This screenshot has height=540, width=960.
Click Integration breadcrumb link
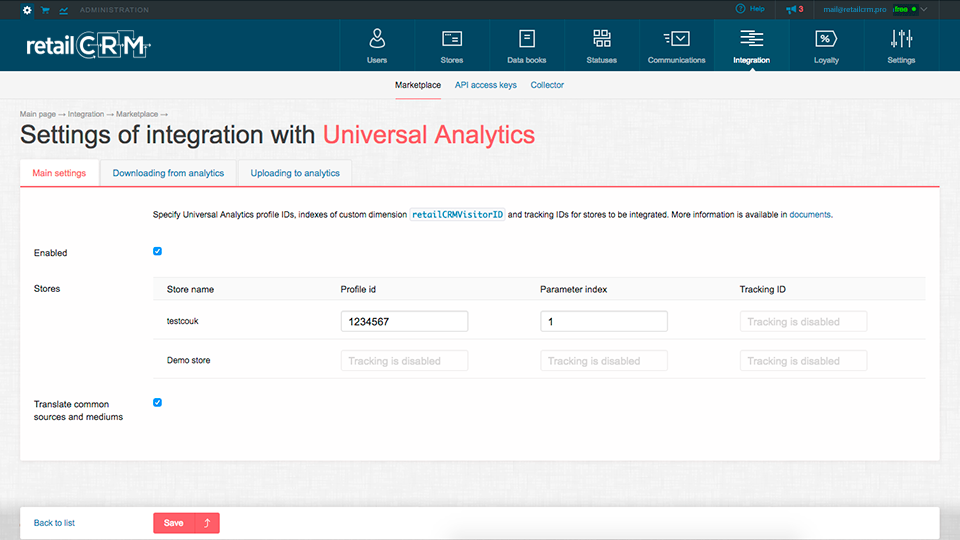(x=86, y=114)
